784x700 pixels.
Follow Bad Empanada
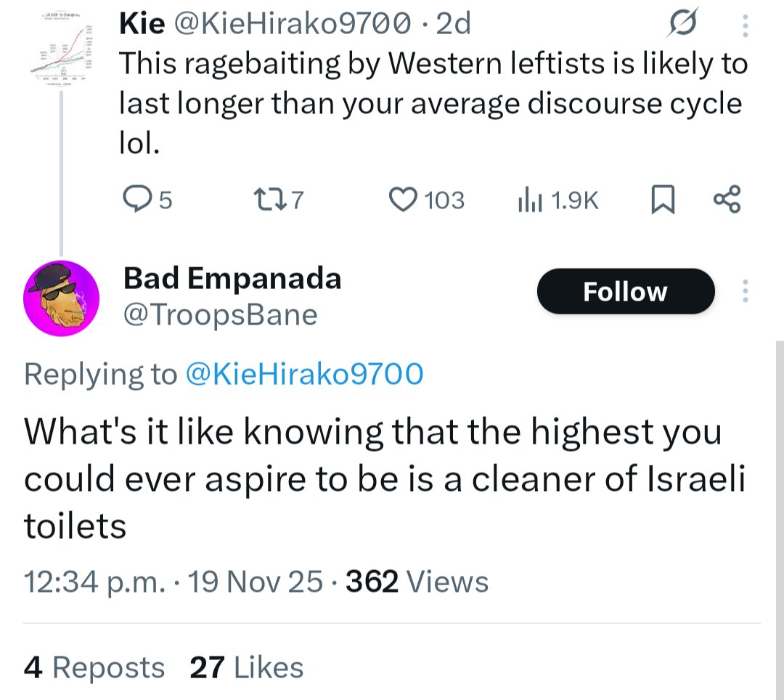click(625, 291)
